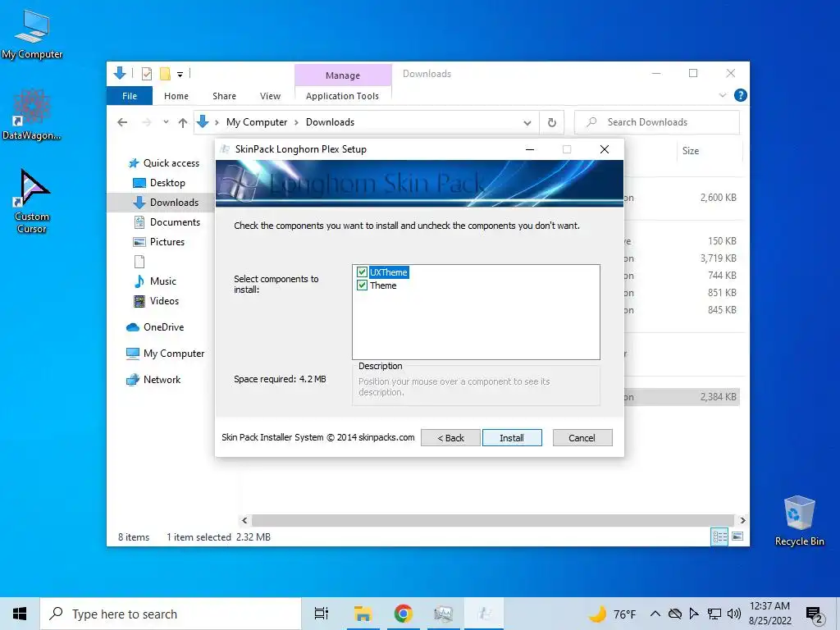Open the volume control in tray
Image resolution: width=840 pixels, height=630 pixels.
click(x=734, y=614)
